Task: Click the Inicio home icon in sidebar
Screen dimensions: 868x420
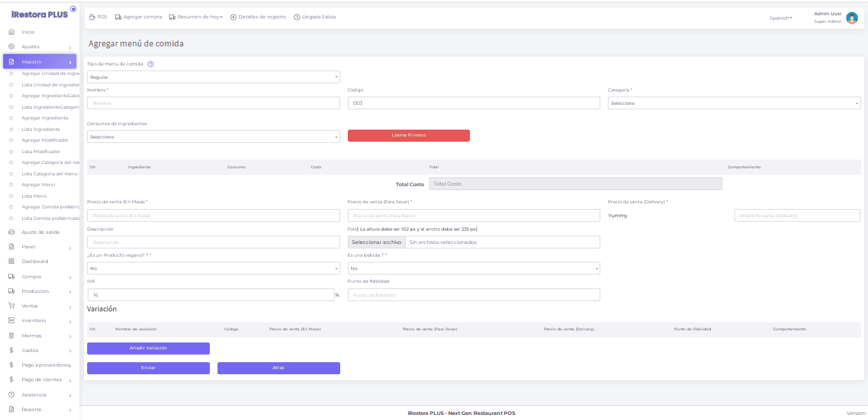Action: [11, 32]
